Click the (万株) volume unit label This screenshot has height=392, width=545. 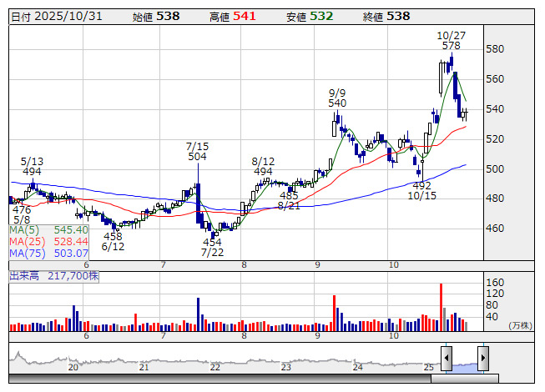tap(520, 325)
